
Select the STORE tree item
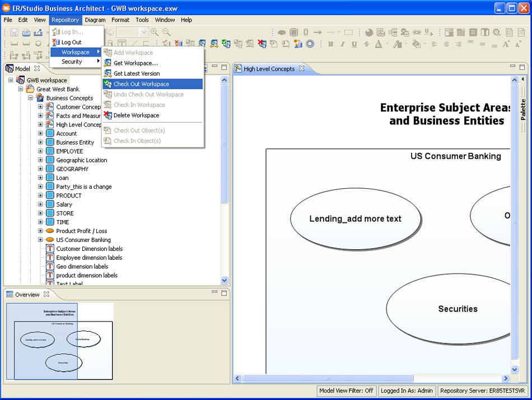coord(65,213)
